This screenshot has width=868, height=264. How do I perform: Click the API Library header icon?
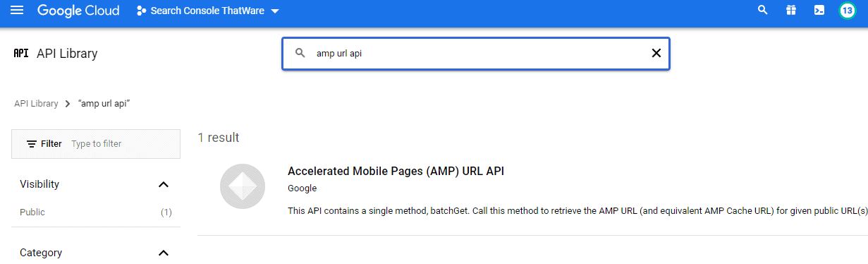coord(21,53)
